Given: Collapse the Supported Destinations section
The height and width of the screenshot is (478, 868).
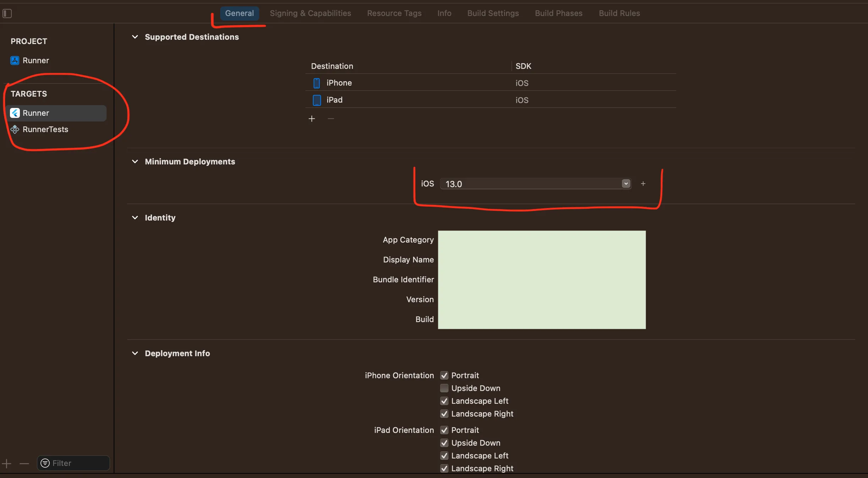Looking at the screenshot, I should (x=135, y=37).
